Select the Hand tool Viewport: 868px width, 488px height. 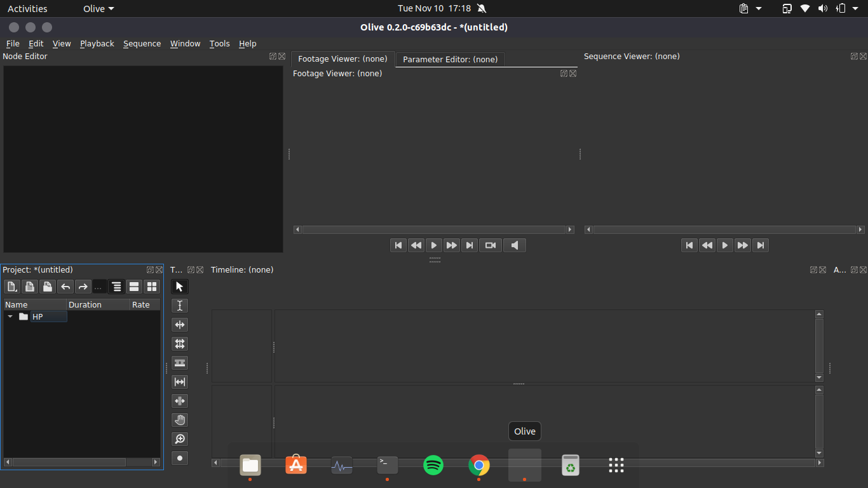180,420
